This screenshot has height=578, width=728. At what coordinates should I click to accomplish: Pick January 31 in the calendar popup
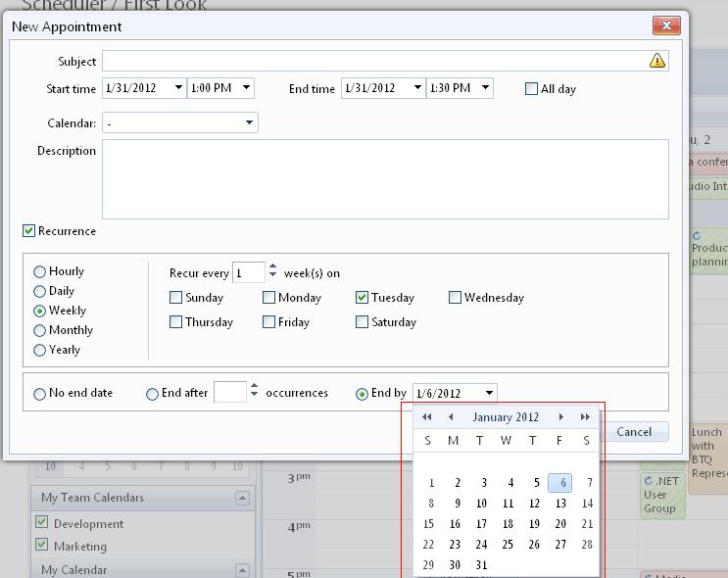pyautogui.click(x=481, y=565)
